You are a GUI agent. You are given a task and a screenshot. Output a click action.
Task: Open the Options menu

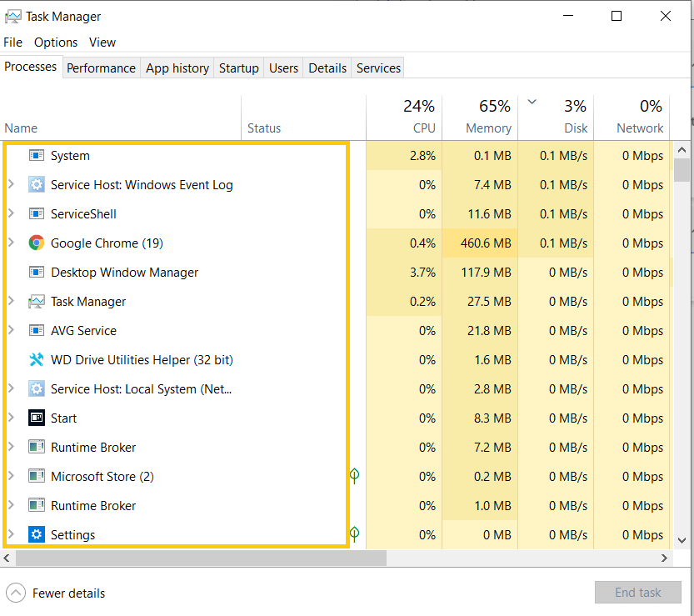pos(55,42)
